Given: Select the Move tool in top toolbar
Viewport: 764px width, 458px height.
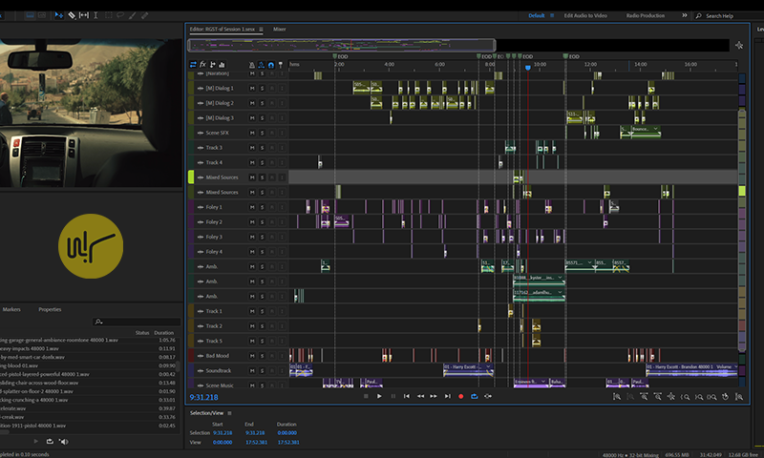Looking at the screenshot, I should 59,15.
